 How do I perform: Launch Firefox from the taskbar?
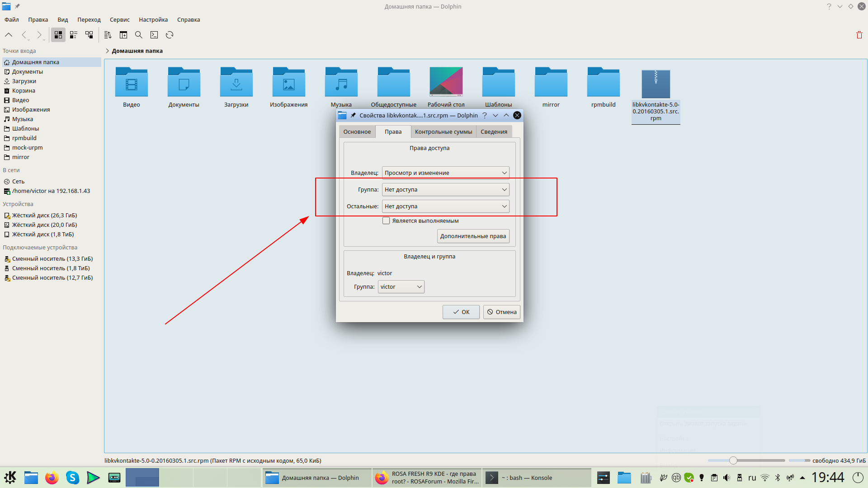[x=52, y=478]
